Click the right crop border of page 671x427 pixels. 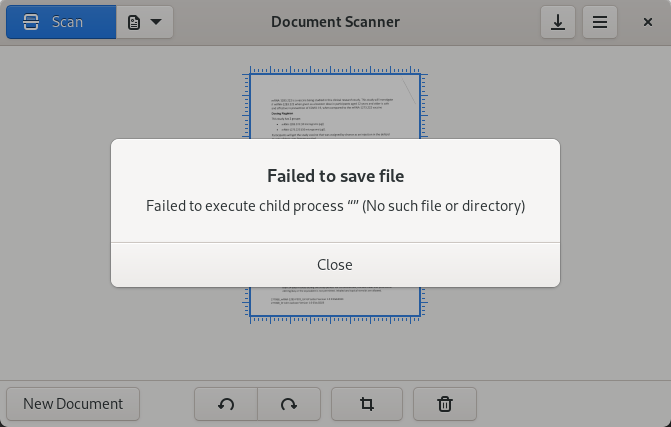tap(422, 106)
